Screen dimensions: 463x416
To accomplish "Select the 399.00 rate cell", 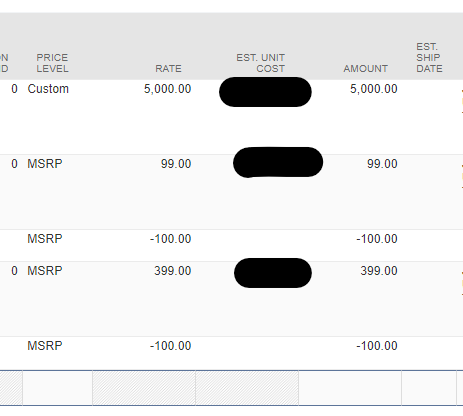I will click(x=173, y=271).
